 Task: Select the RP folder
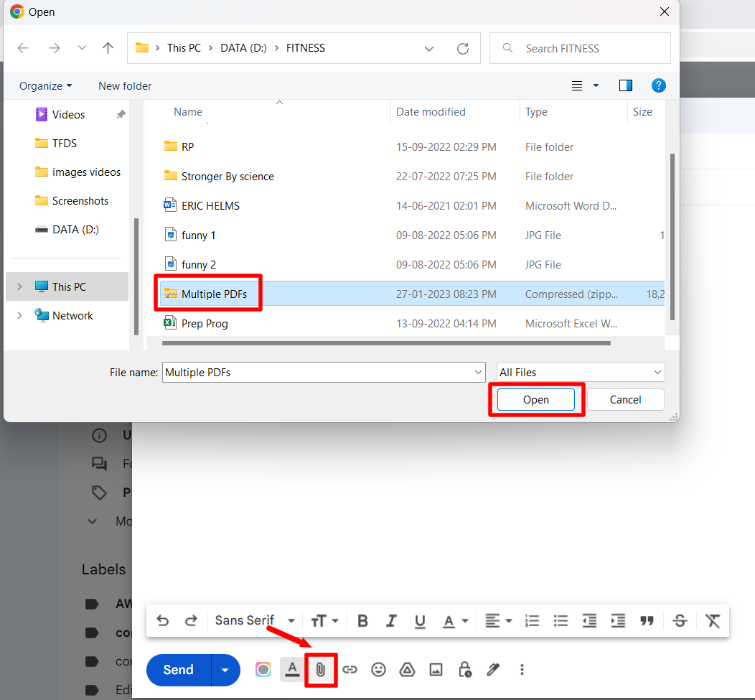[x=188, y=147]
